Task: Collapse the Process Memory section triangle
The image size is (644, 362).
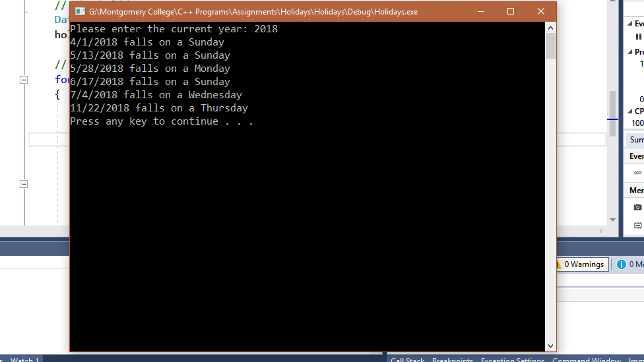Action: tap(630, 51)
